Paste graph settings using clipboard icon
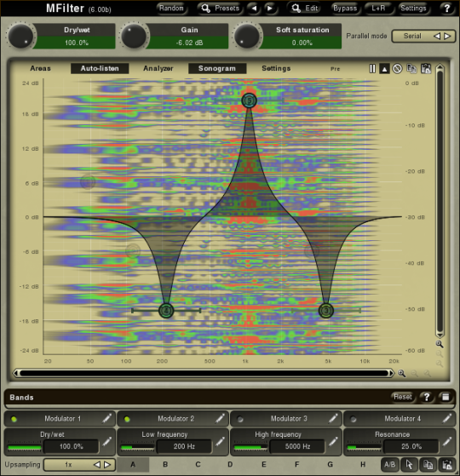Screen dimensions: 460x476 [426, 69]
